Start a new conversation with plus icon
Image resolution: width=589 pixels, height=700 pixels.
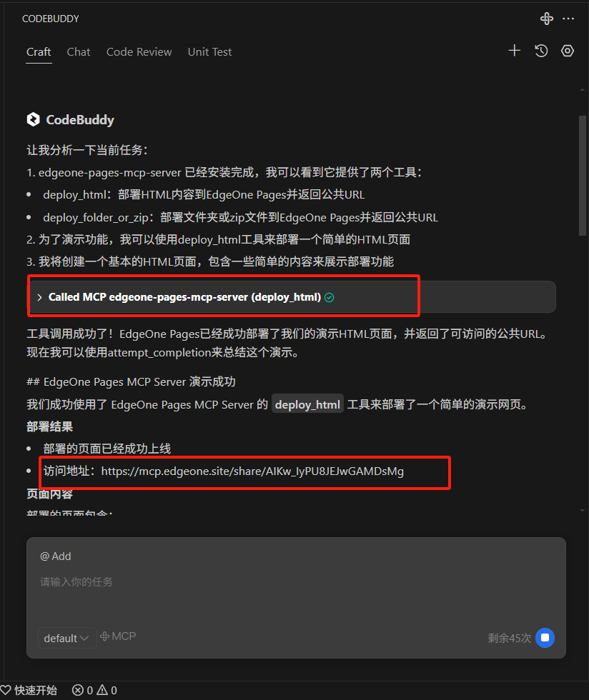click(x=515, y=51)
